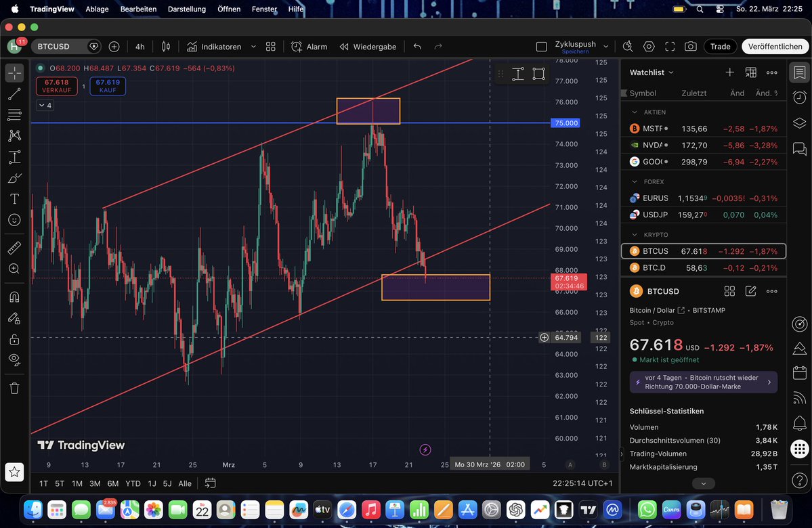Expand more key statistics chevron
The width and height of the screenshot is (812, 528).
point(703,483)
